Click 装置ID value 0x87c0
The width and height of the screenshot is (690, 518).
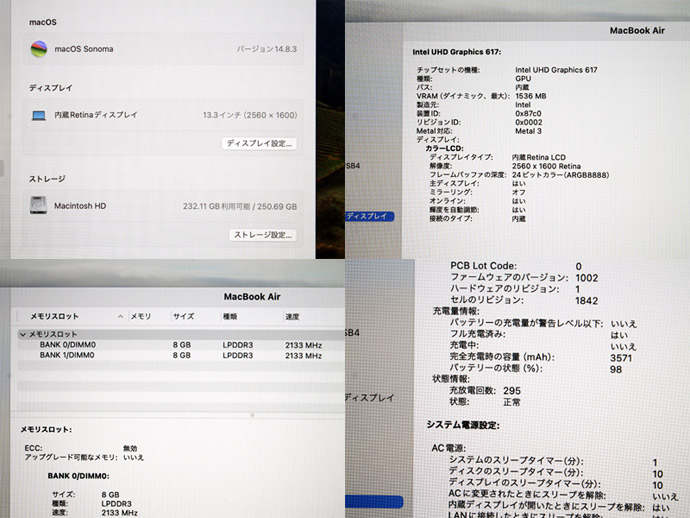pos(528,114)
